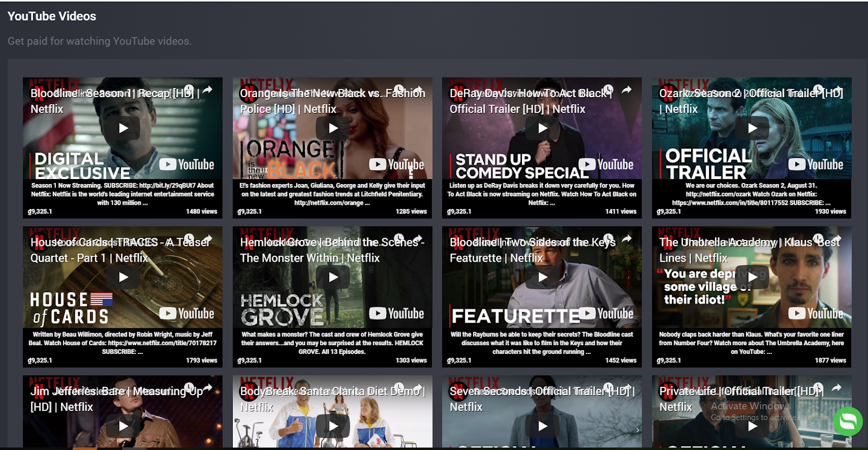Click YouTube logo on House of Cards video
Screen dimensions: 868x450
pos(187,314)
